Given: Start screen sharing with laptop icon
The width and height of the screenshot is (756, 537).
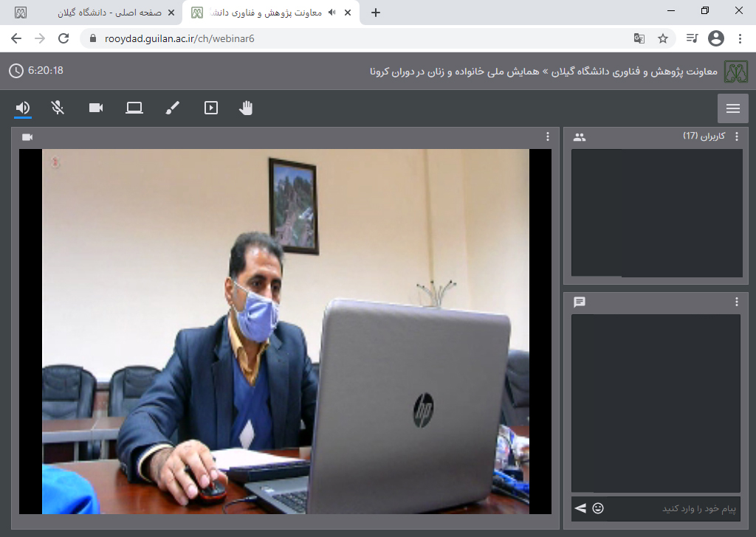Looking at the screenshot, I should pos(134,108).
